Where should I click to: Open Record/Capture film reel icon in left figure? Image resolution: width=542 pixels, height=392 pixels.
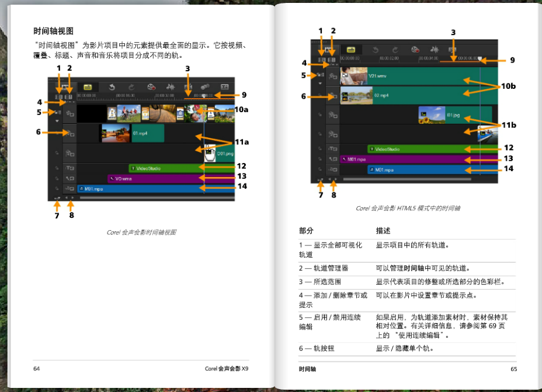151,87
